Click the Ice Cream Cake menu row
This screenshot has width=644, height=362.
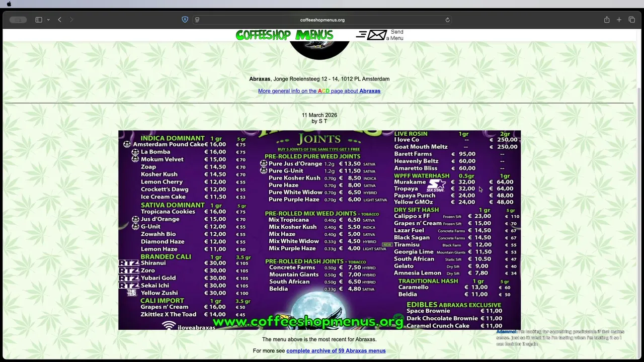[193, 197]
